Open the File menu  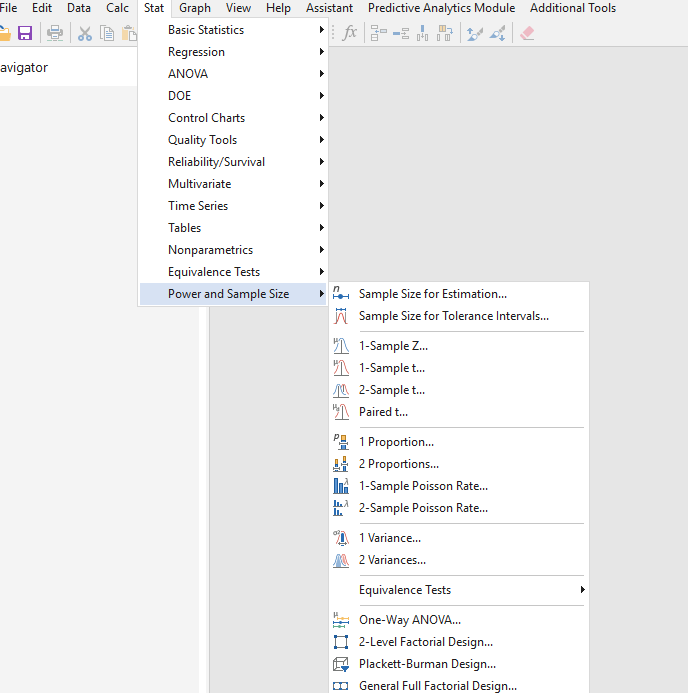8,8
